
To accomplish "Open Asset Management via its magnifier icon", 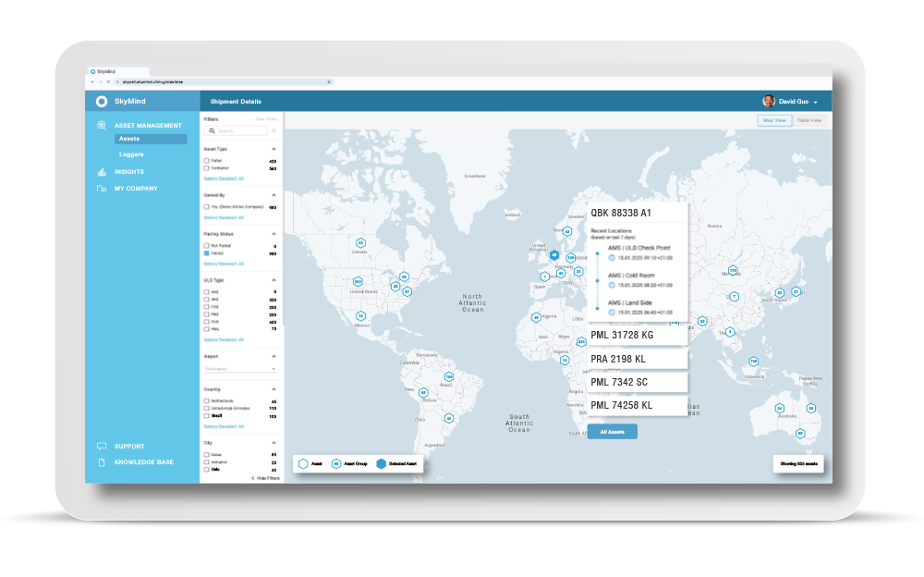I will point(102,126).
